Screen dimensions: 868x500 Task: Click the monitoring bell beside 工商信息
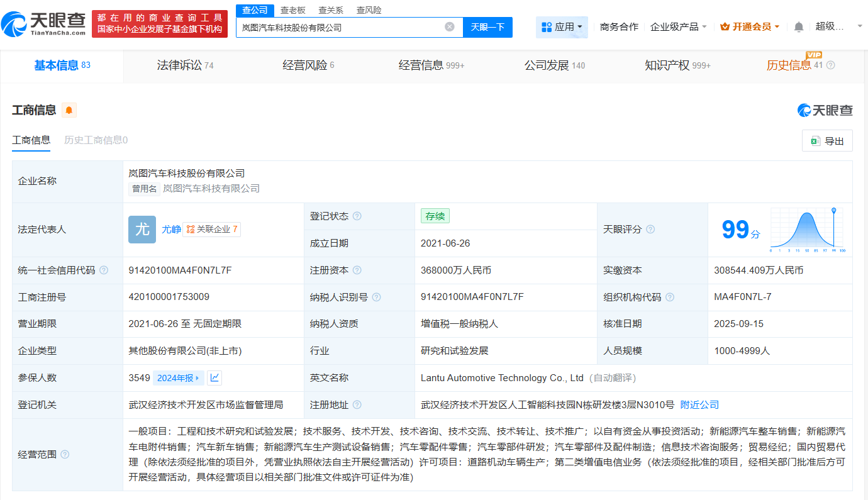point(69,109)
